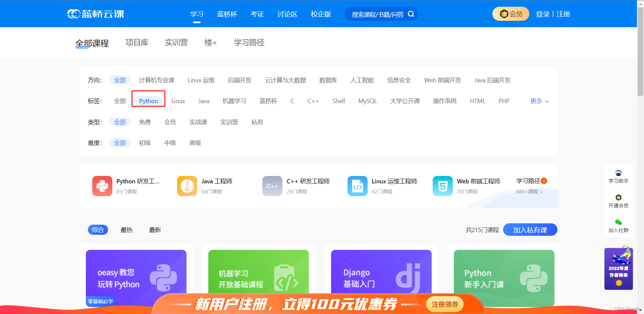Click the orange arrow beside 学习路径
This screenshot has height=314, width=644.
coord(544,181)
